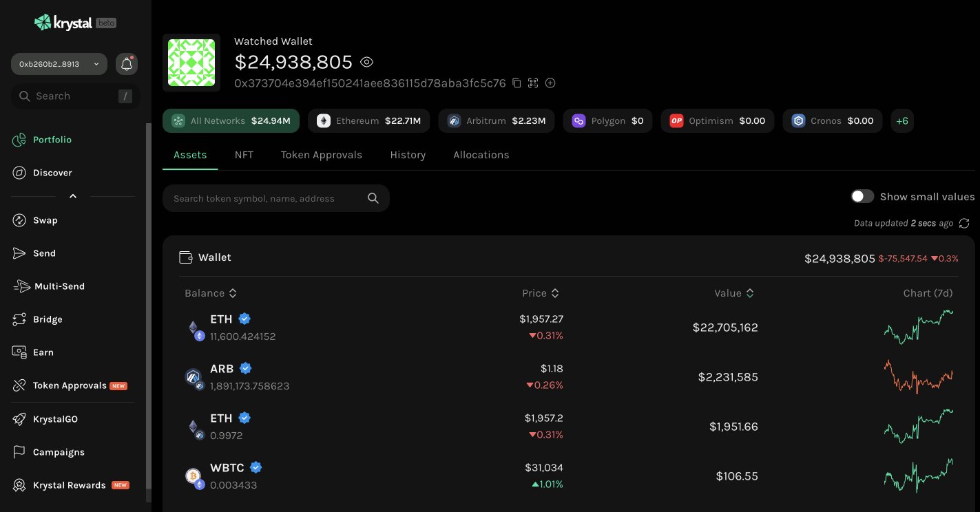Screen dimensions: 980x512
Task: Open the notifications bell
Action: pyautogui.click(x=127, y=64)
